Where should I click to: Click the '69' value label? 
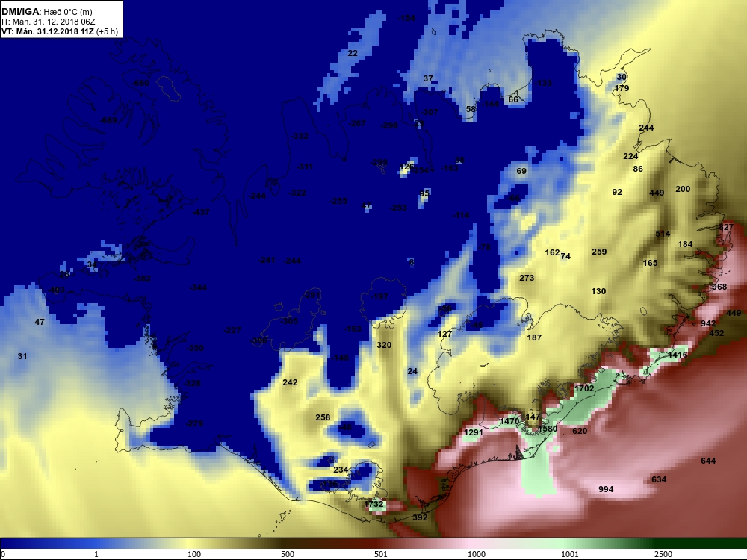click(521, 171)
